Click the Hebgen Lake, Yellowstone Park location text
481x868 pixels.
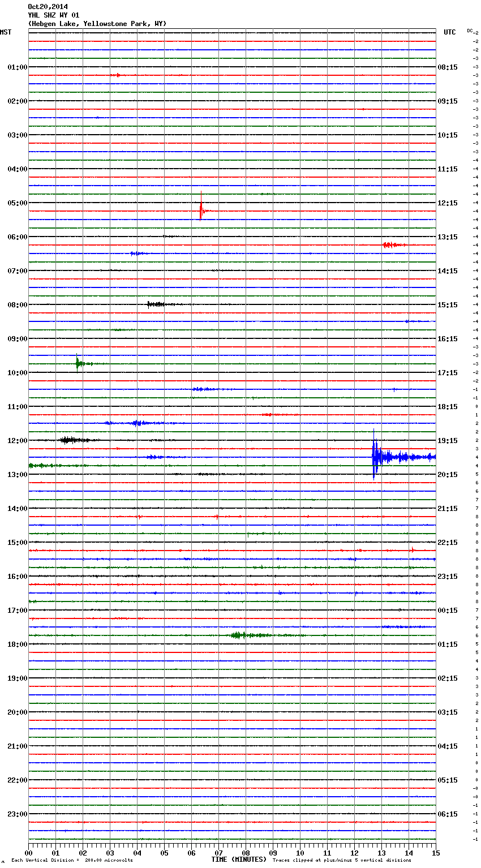(x=97, y=24)
